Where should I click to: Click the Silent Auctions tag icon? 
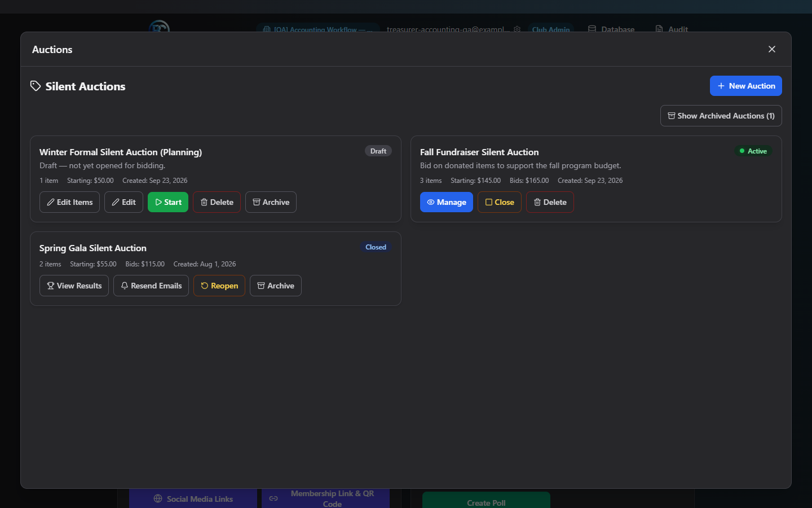click(36, 86)
